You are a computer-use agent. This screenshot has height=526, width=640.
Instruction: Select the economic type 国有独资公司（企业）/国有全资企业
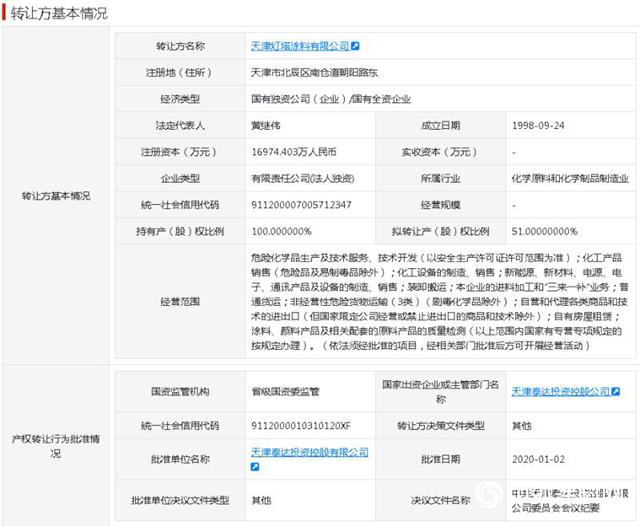331,99
